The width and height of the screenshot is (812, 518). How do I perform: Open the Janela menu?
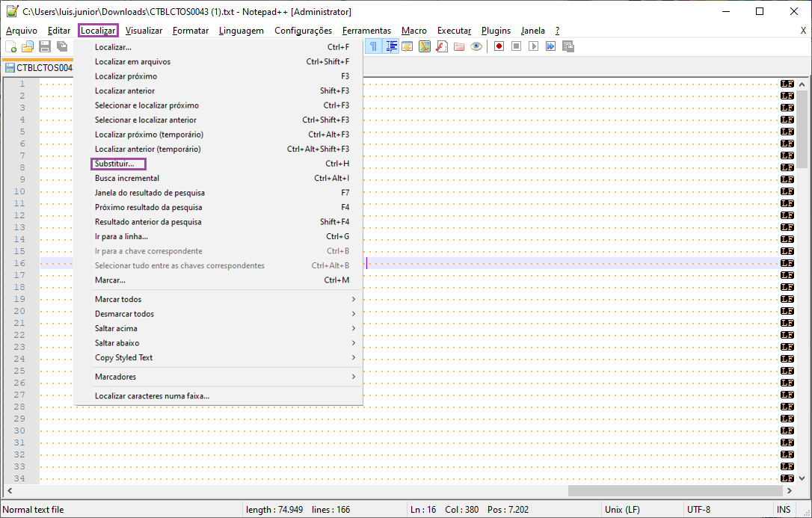click(x=533, y=31)
